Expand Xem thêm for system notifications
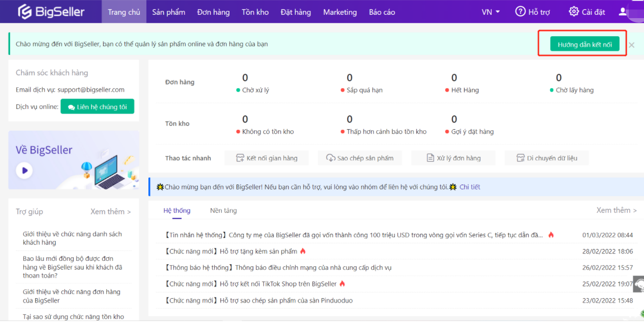 (x=616, y=210)
